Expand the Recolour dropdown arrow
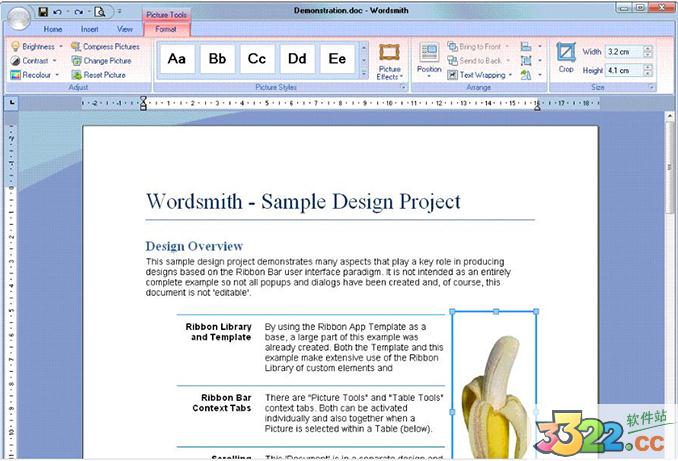This screenshot has height=461, width=678. [57, 75]
